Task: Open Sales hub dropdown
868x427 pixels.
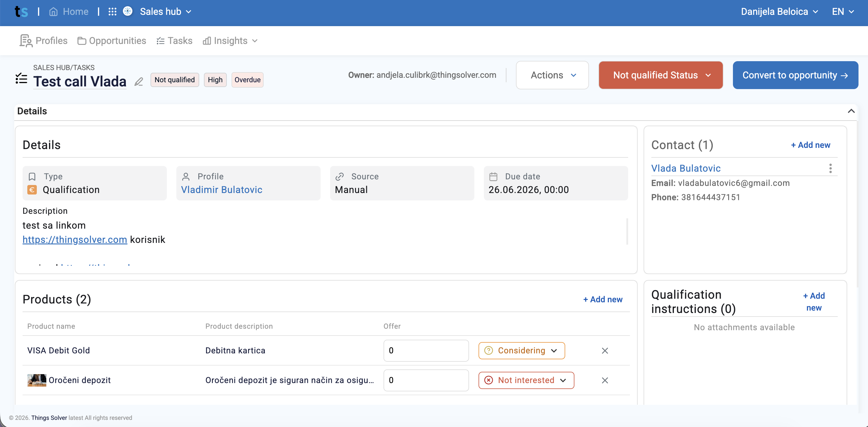Action: 165,12
